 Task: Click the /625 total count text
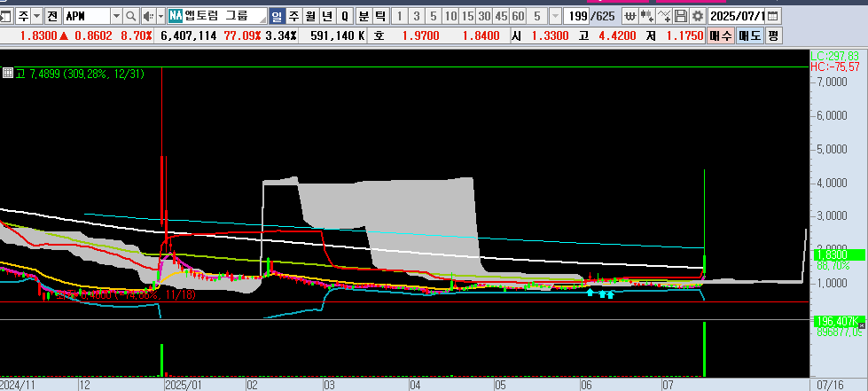603,16
